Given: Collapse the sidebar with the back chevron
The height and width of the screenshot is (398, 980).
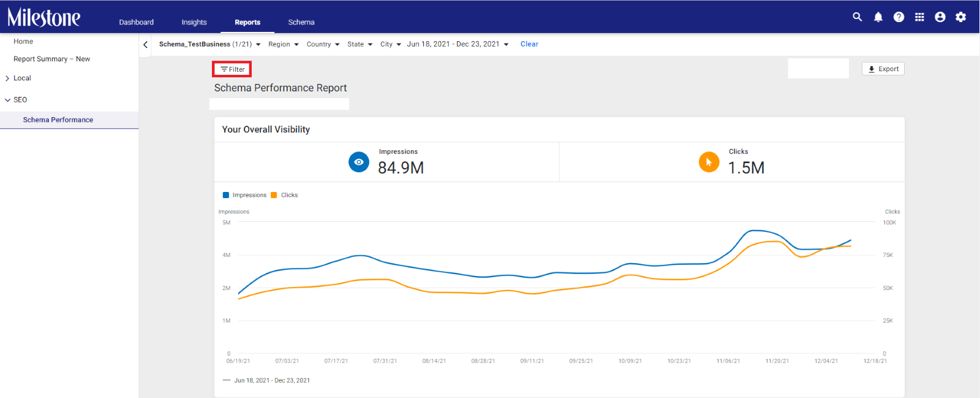Looking at the screenshot, I should pyautogui.click(x=145, y=45).
